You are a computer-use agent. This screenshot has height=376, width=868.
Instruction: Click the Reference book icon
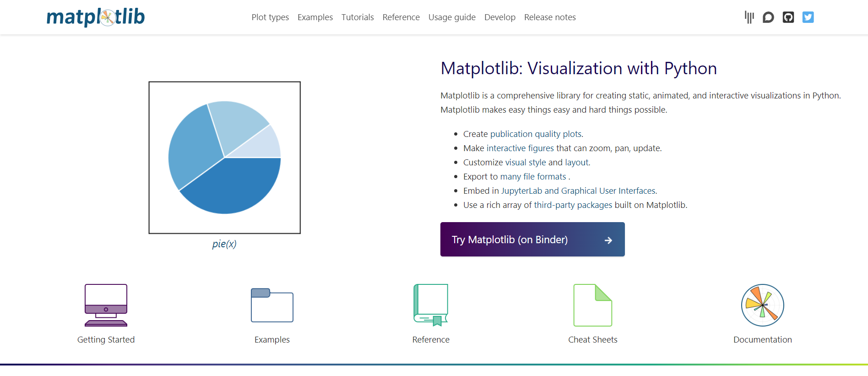pyautogui.click(x=431, y=305)
